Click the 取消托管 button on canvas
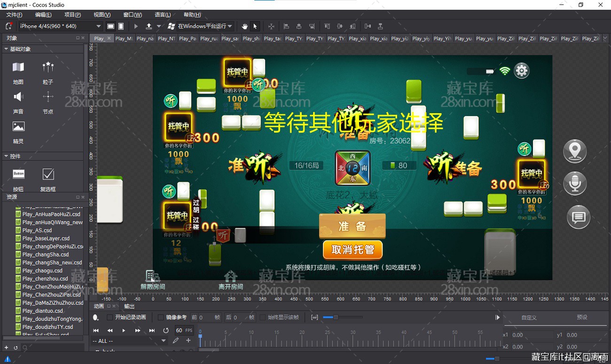The height and width of the screenshot is (364, 611). (352, 250)
